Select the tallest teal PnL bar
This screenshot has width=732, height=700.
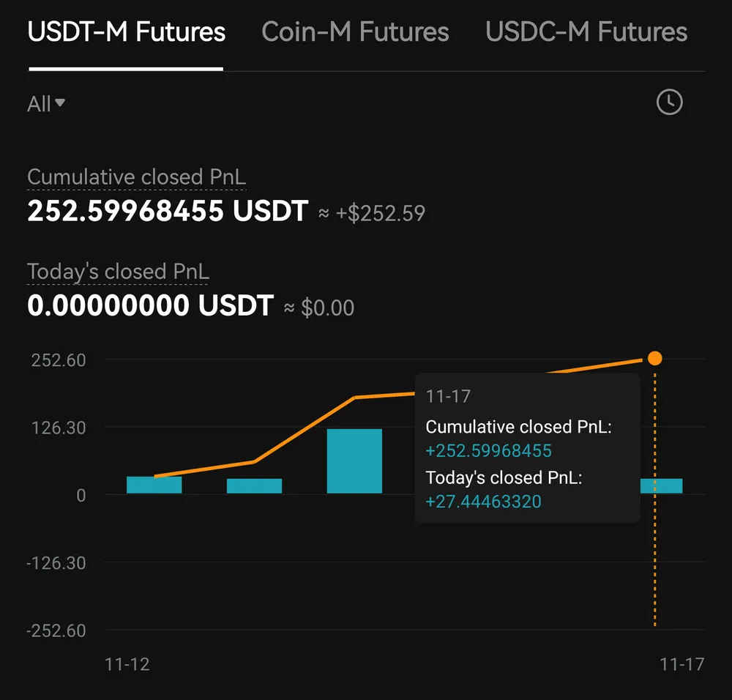354,461
